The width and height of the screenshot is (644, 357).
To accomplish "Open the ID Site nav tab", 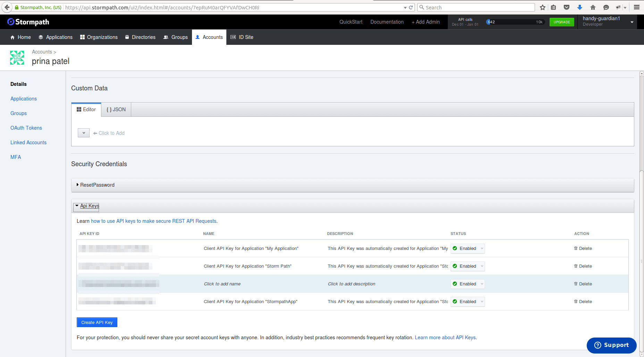I will pos(242,37).
